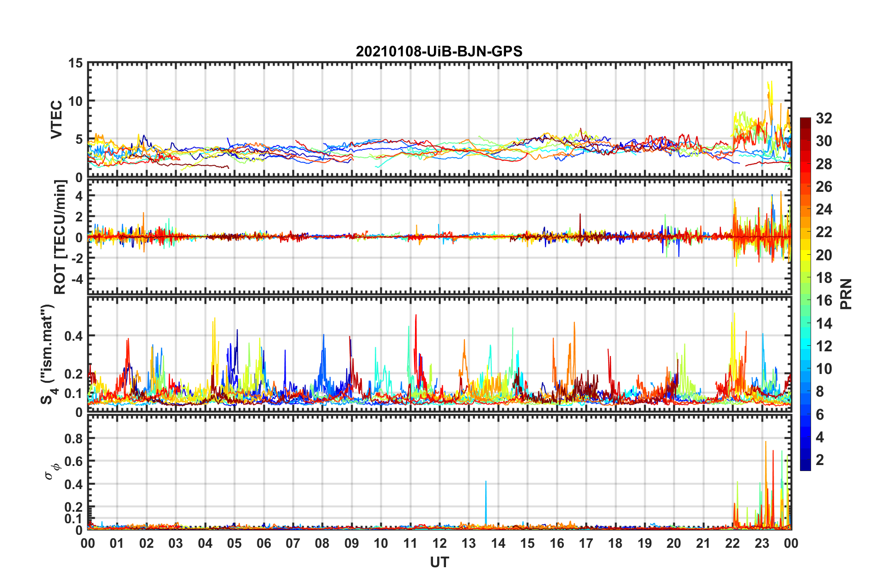Select the S4 ("ism.mat") axis label
Viewport: 879px width, 588px height.
coord(48,354)
